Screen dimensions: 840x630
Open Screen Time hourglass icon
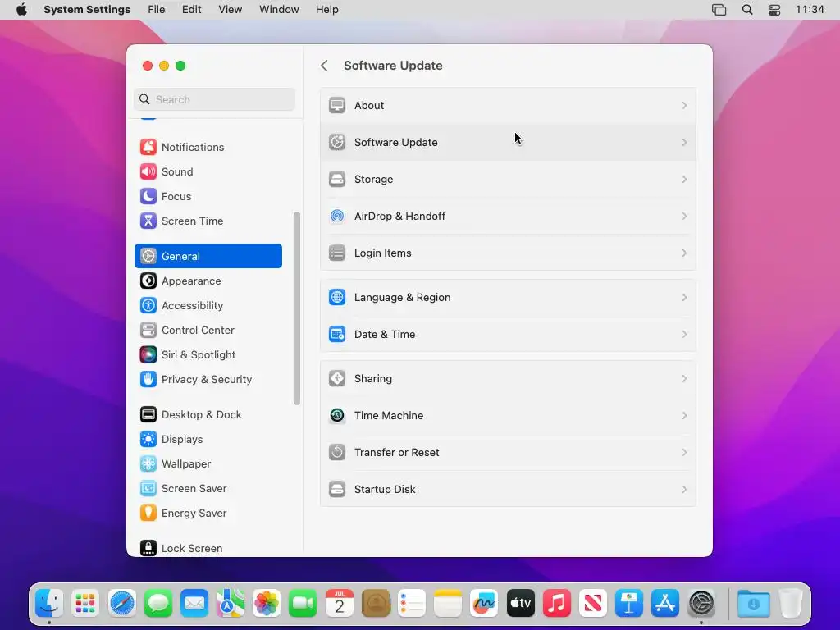(x=148, y=221)
